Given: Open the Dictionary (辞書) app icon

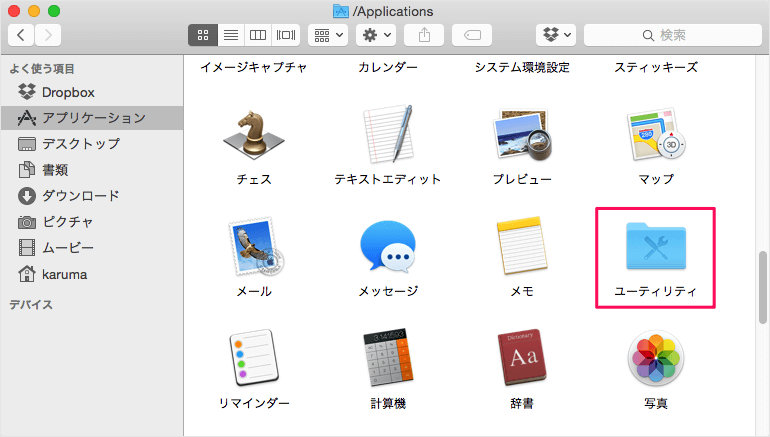Looking at the screenshot, I should click(x=522, y=357).
